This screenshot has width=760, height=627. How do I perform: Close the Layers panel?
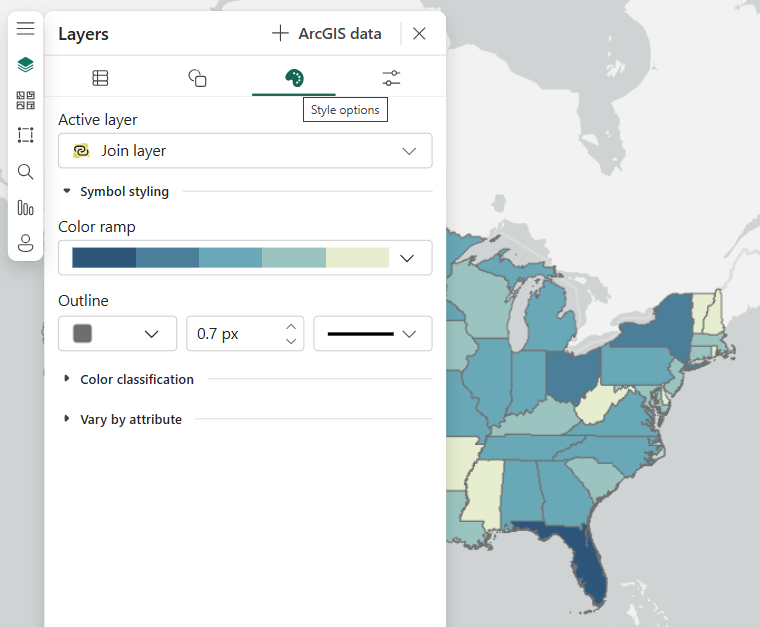(x=419, y=34)
